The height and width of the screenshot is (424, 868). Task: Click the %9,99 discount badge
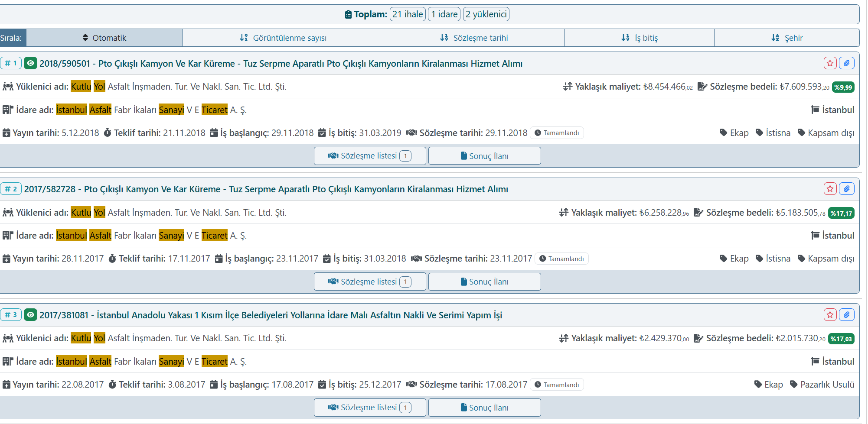coord(843,87)
